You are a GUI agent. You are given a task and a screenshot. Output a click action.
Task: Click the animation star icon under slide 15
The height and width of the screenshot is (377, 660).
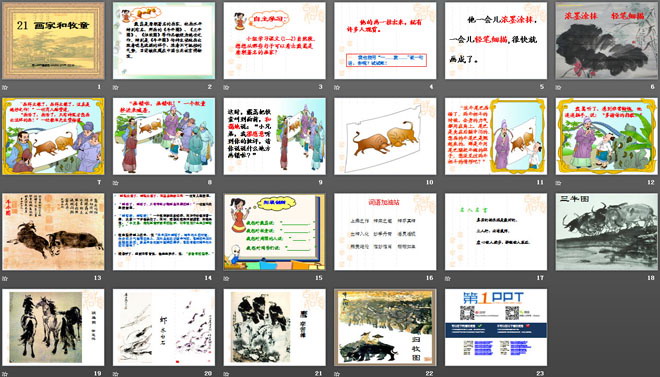tap(226, 278)
